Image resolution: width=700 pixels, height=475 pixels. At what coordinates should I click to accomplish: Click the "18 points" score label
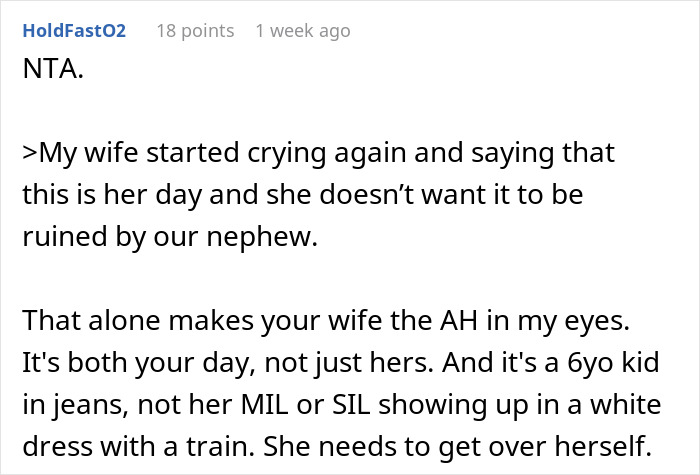pos(195,31)
